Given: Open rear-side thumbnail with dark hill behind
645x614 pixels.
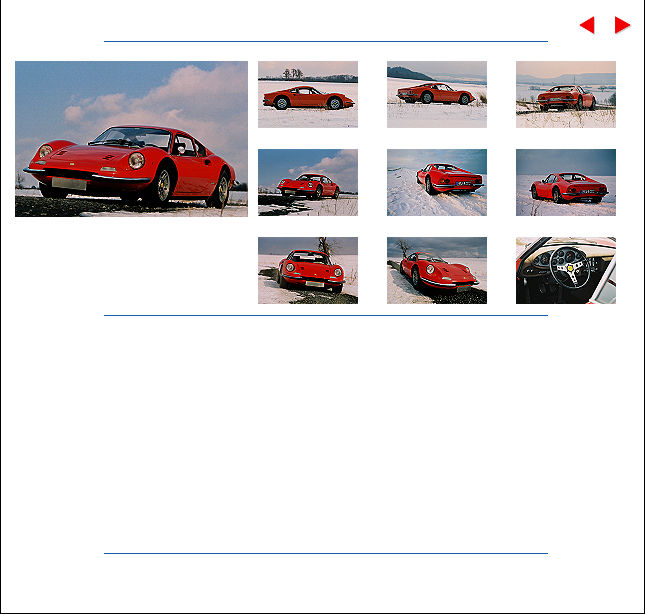Looking at the screenshot, I should click(x=437, y=95).
